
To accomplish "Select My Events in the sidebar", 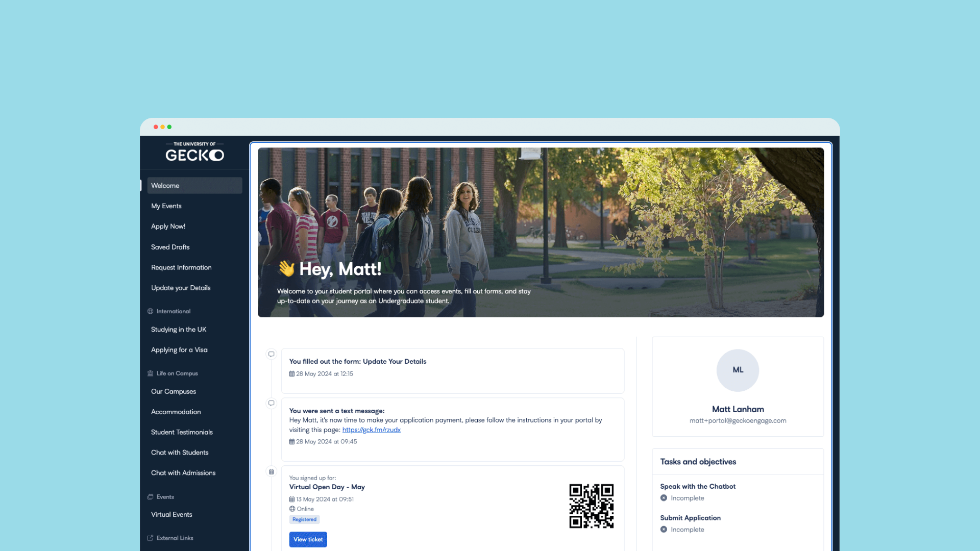I will tap(166, 206).
